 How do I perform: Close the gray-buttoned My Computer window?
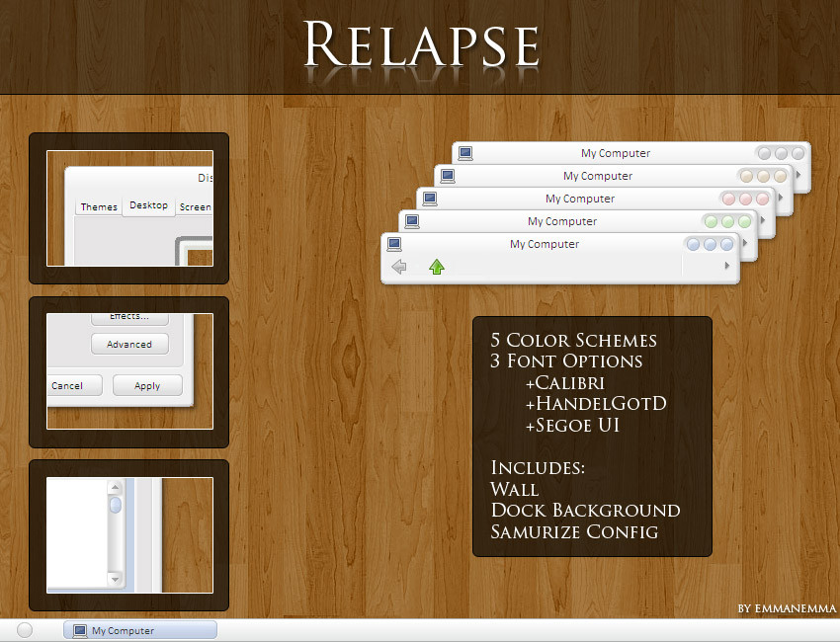point(798,154)
